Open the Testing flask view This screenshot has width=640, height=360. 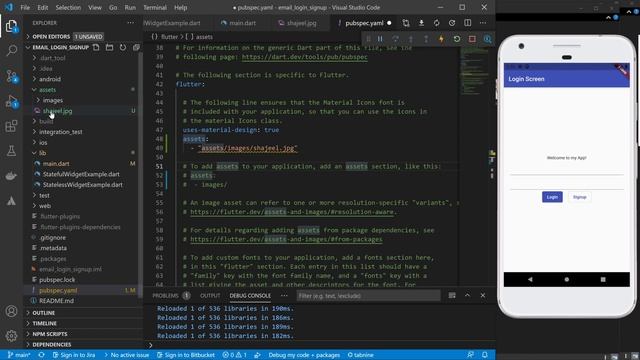click(11, 151)
